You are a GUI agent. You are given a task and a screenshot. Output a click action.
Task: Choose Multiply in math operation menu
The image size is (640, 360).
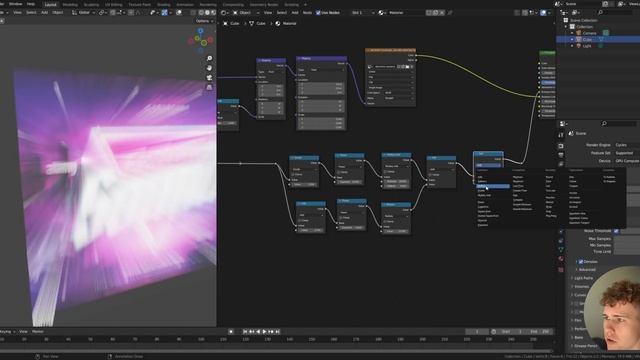493,186
